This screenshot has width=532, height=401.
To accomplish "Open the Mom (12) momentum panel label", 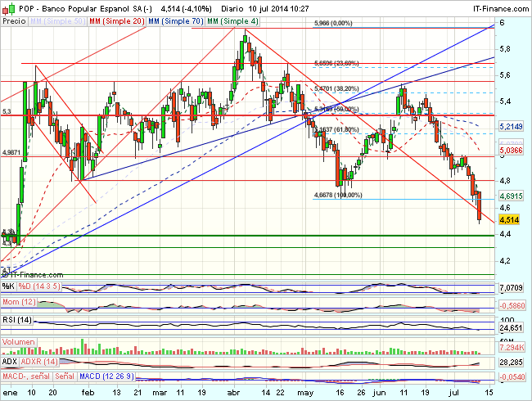I will pos(18,304).
